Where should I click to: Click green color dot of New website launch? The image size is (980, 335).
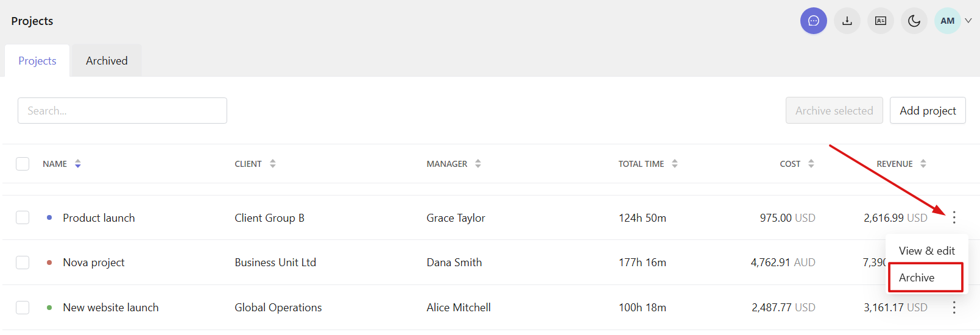point(49,308)
